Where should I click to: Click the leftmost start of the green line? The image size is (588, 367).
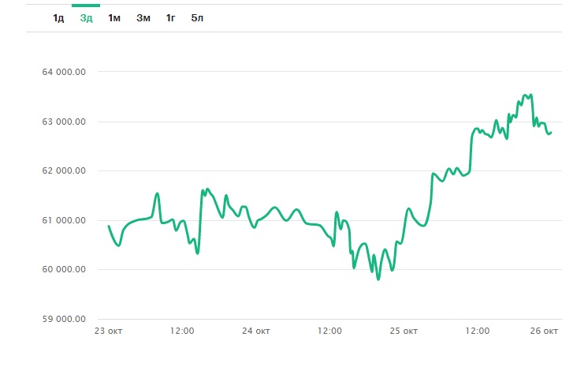pos(109,227)
